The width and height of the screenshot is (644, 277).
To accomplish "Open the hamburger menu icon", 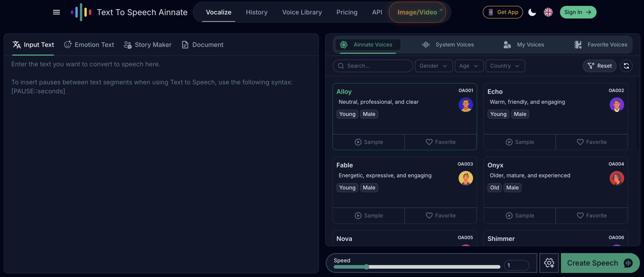I will 56,12.
